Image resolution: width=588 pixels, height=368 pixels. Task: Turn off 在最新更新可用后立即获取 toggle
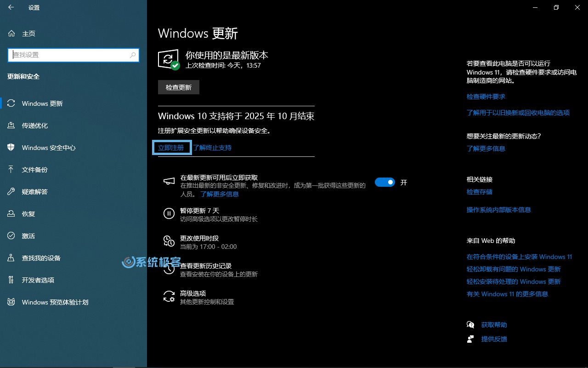click(x=385, y=182)
